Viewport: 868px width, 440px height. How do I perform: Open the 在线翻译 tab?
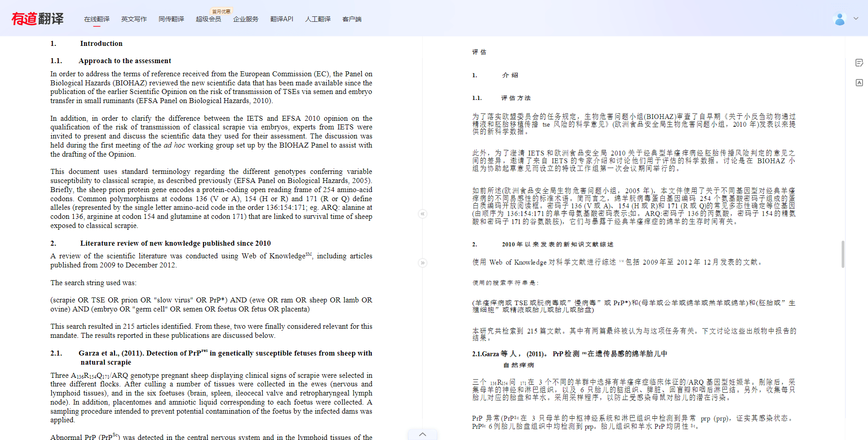97,19
